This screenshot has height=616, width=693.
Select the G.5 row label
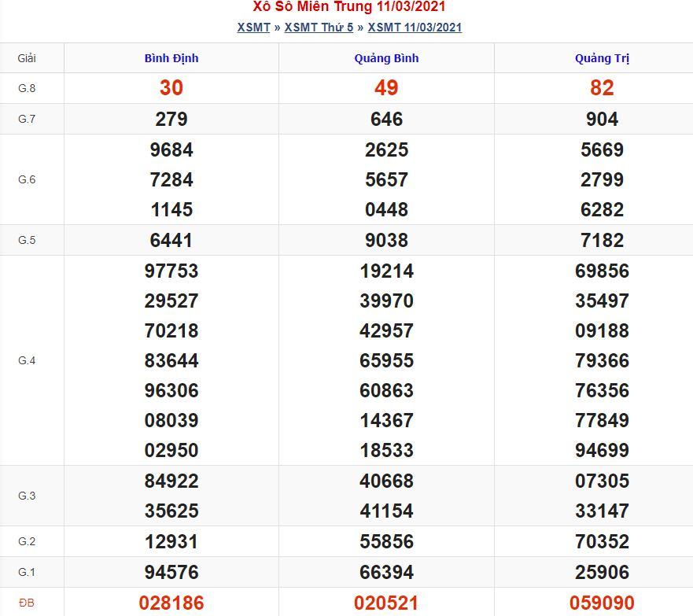click(x=27, y=240)
